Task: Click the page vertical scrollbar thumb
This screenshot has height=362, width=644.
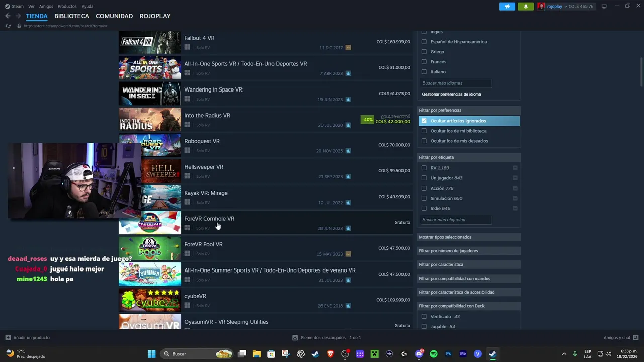Action: 641,72
